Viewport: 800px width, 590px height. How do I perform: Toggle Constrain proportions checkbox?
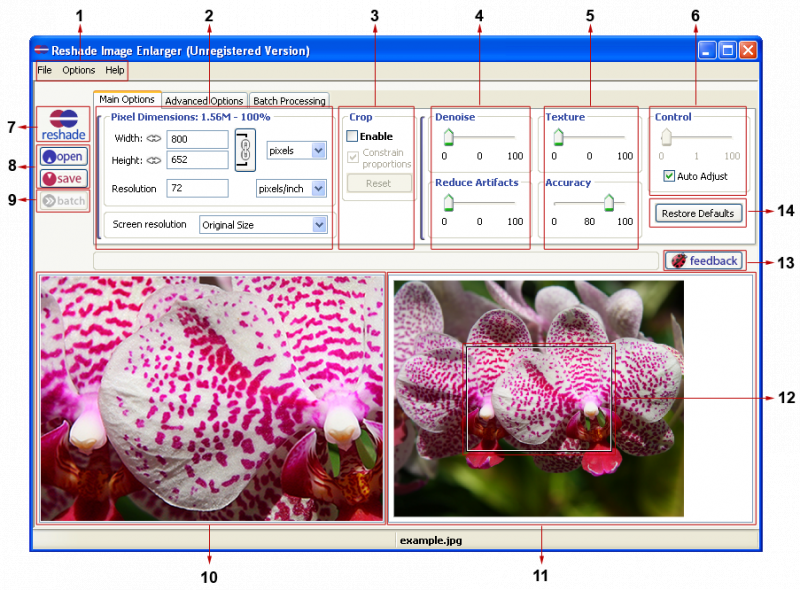353,157
